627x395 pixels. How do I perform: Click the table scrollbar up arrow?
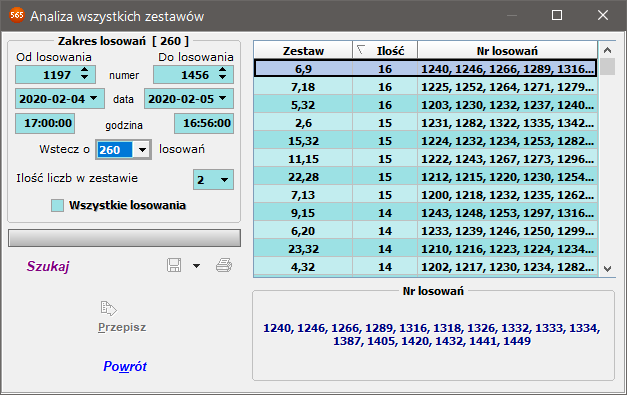[607, 50]
